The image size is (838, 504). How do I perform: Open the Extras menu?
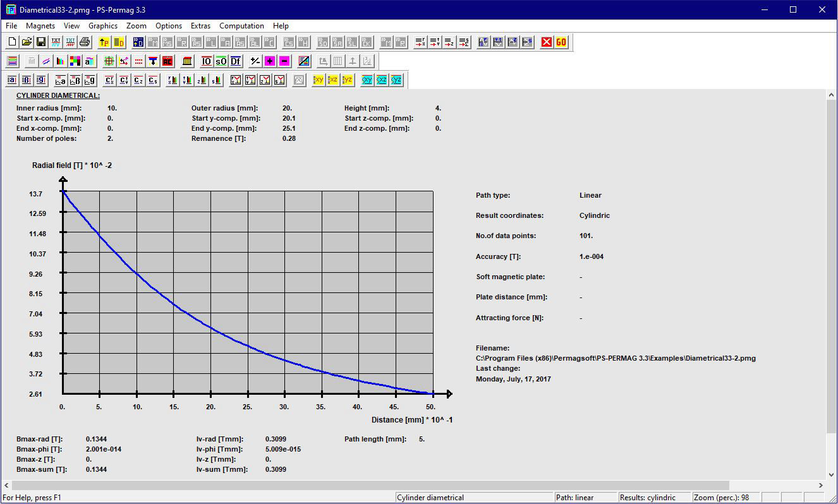tap(200, 26)
